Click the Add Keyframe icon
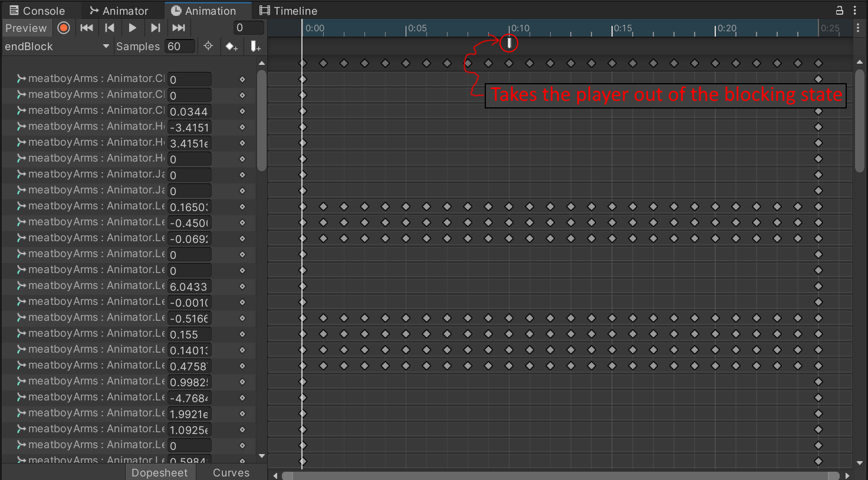Viewport: 868px width, 480px height. (231, 46)
